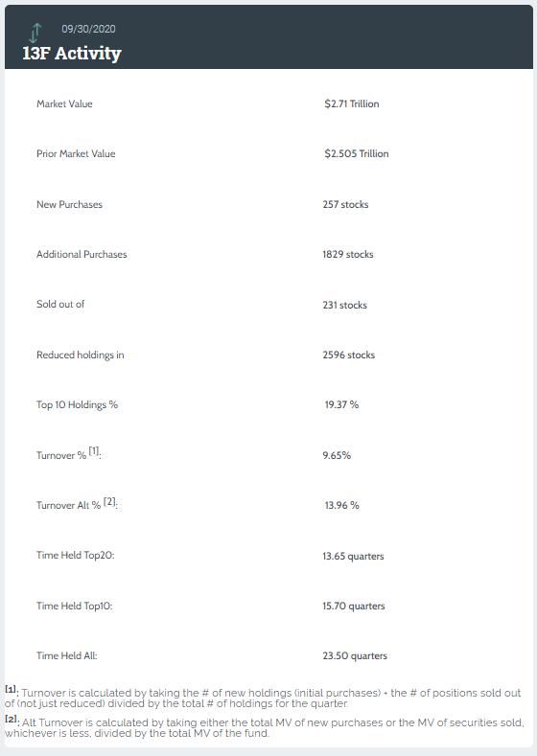Click the 257 stocks value
The image size is (537, 756).
coord(345,204)
